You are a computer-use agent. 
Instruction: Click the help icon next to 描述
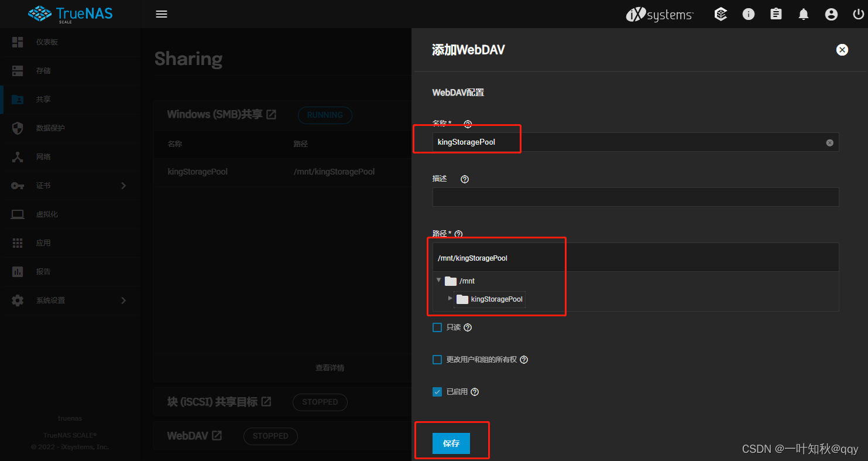click(465, 179)
